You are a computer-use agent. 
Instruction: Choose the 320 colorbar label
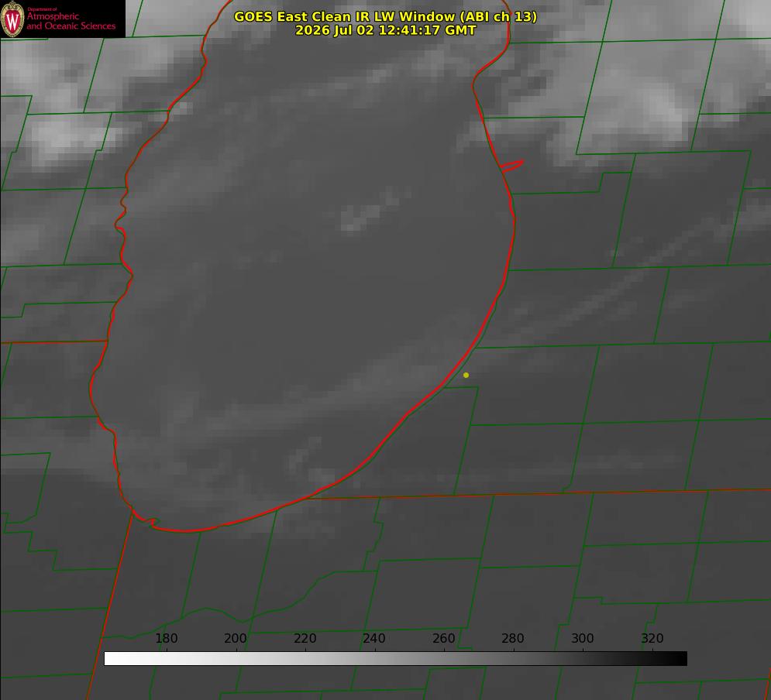pyautogui.click(x=652, y=638)
